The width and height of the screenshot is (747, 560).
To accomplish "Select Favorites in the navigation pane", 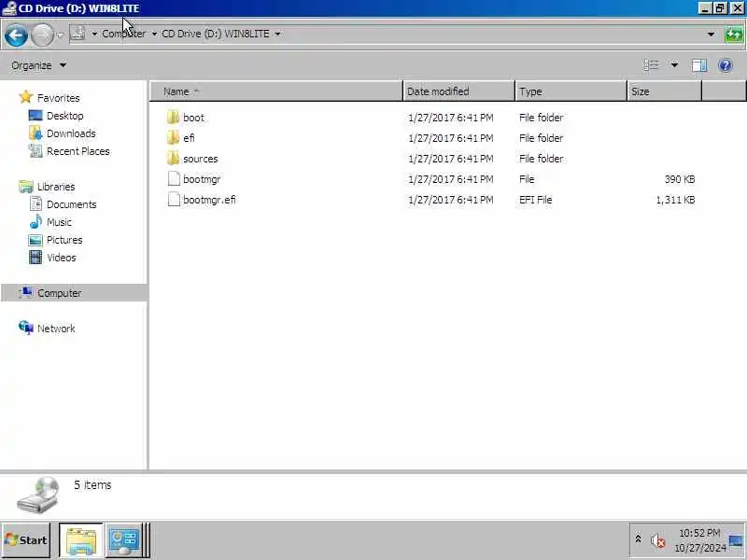I will [58, 98].
